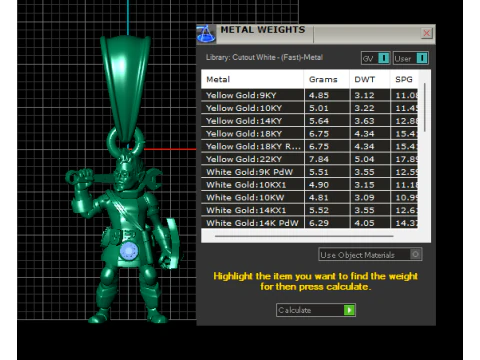Screen dimensions: 480x360
Task: Close the Metal Weights dialog
Action: coord(427,33)
